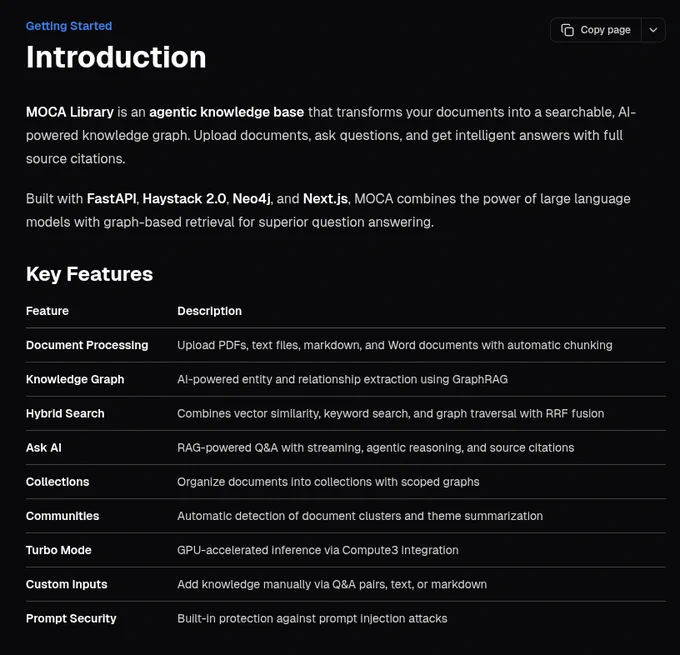Viewport: 680px width, 655px height.
Task: Select the Knowledge Graph feature name
Action: (75, 380)
